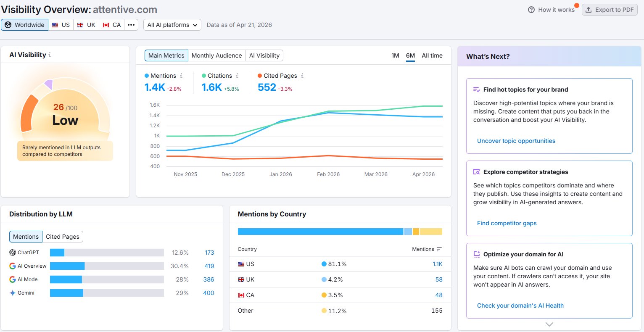This screenshot has width=644, height=332.
Task: Select the US region tab
Action: click(x=61, y=25)
